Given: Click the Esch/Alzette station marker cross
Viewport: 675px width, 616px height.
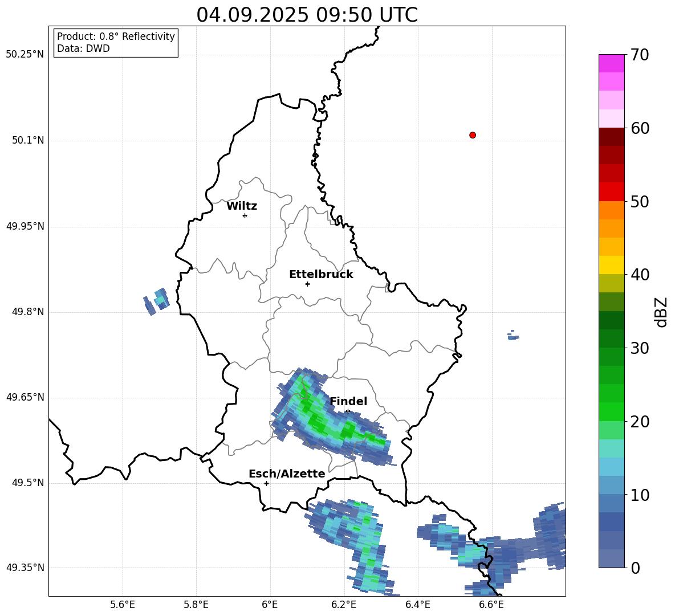Looking at the screenshot, I should tap(266, 483).
